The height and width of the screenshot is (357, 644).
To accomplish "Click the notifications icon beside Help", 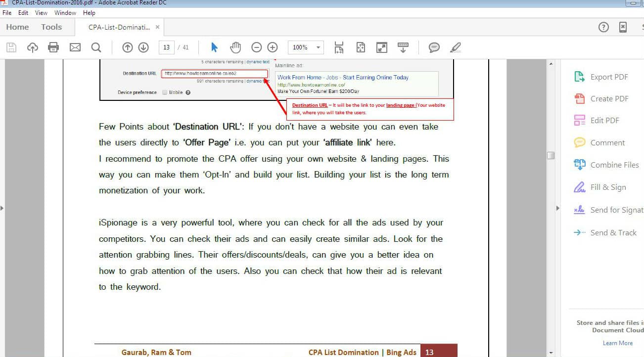I will [623, 27].
